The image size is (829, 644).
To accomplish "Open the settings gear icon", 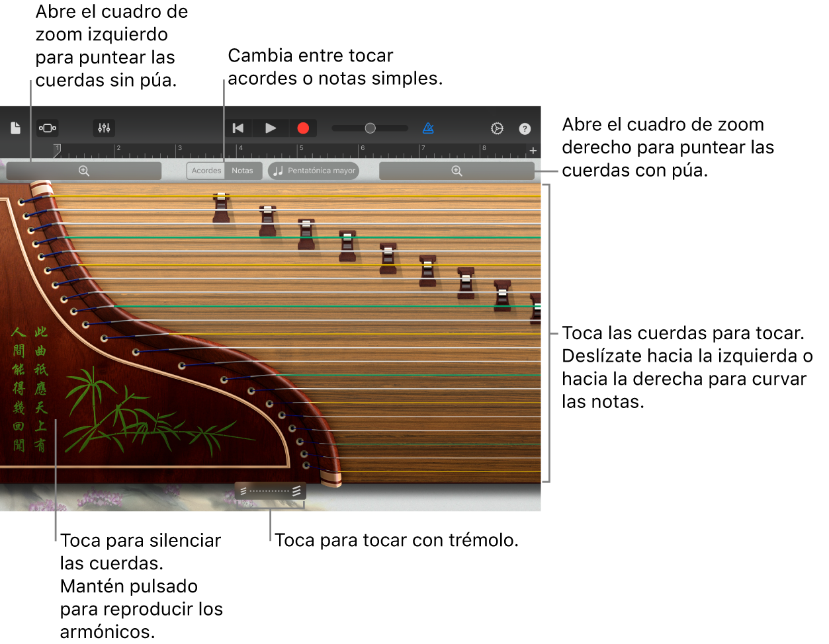I will pyautogui.click(x=496, y=128).
